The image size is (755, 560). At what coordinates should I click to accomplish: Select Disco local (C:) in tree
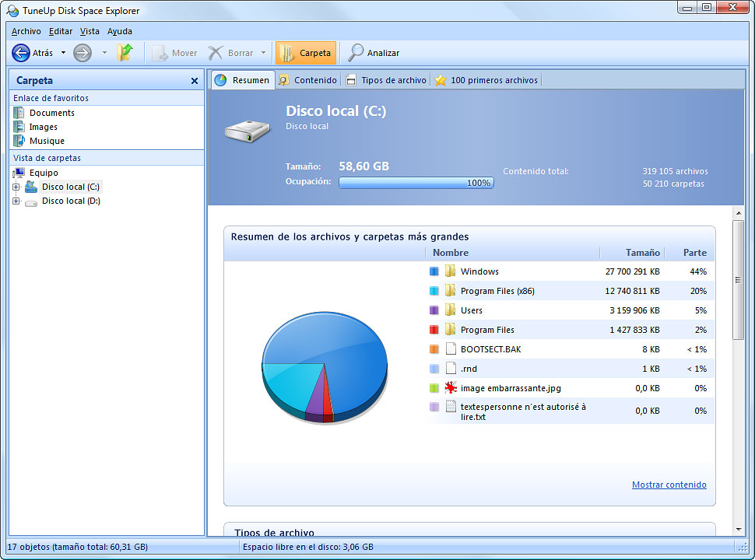[x=71, y=187]
